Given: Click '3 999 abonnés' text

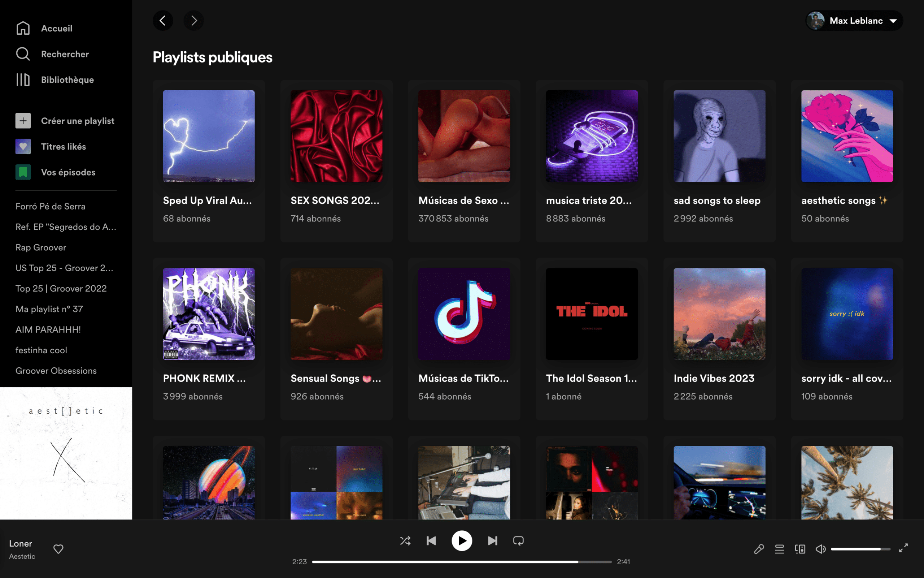Looking at the screenshot, I should pos(193,396).
